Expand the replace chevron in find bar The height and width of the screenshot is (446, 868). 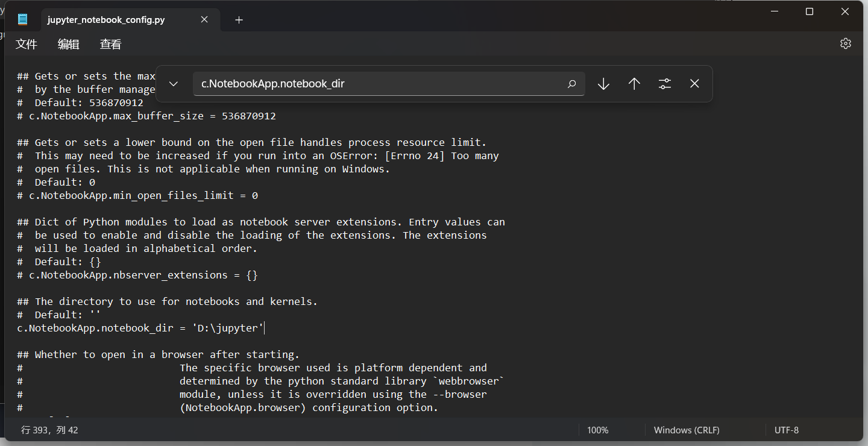point(174,84)
